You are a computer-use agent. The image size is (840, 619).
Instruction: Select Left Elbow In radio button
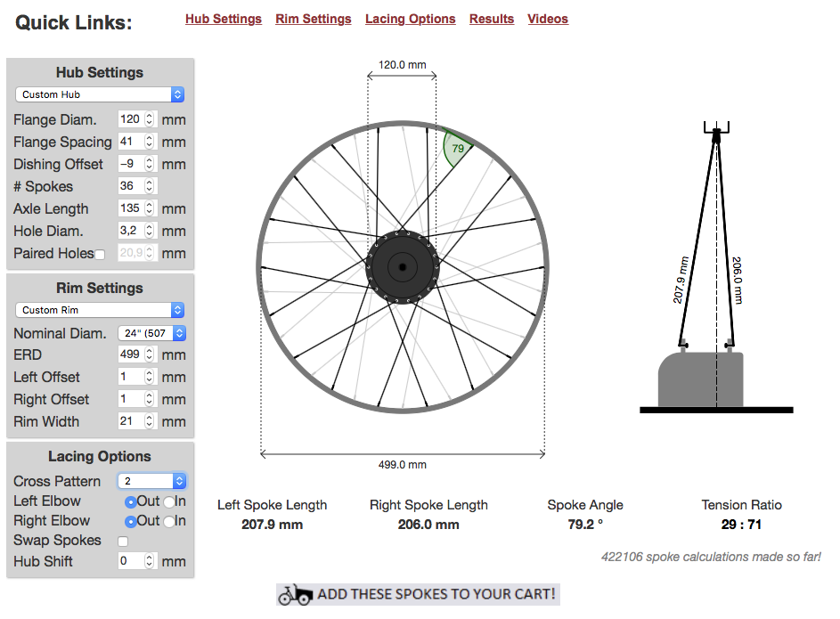pos(168,501)
